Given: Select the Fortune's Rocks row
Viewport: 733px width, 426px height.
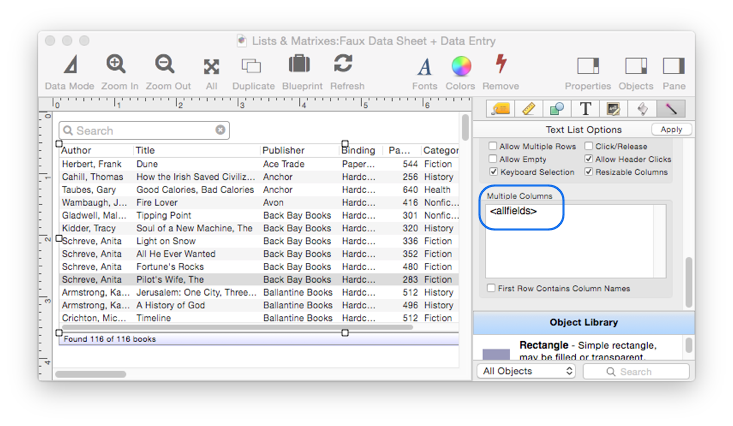Looking at the screenshot, I should coord(259,267).
